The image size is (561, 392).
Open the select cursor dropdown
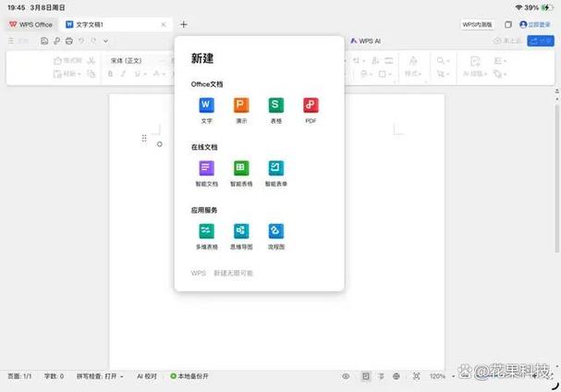pos(444,74)
